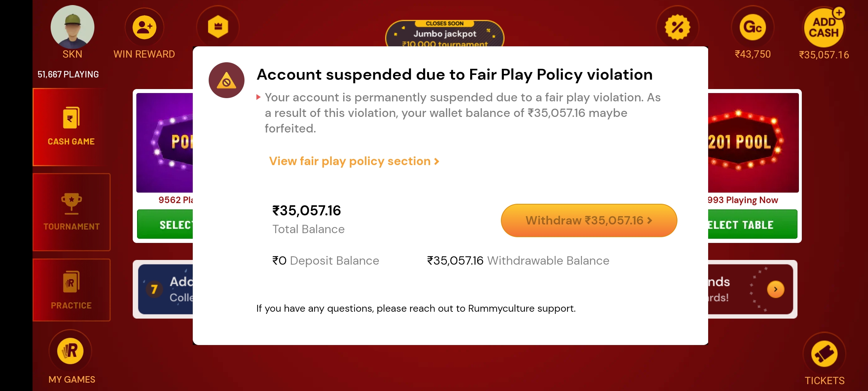Image resolution: width=868 pixels, height=391 pixels.
Task: Open the percent offers badge
Action: 677,27
